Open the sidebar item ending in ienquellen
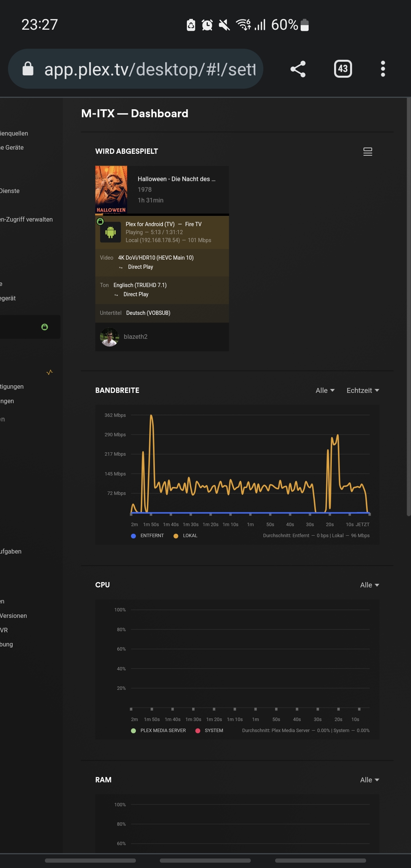 pyautogui.click(x=14, y=134)
